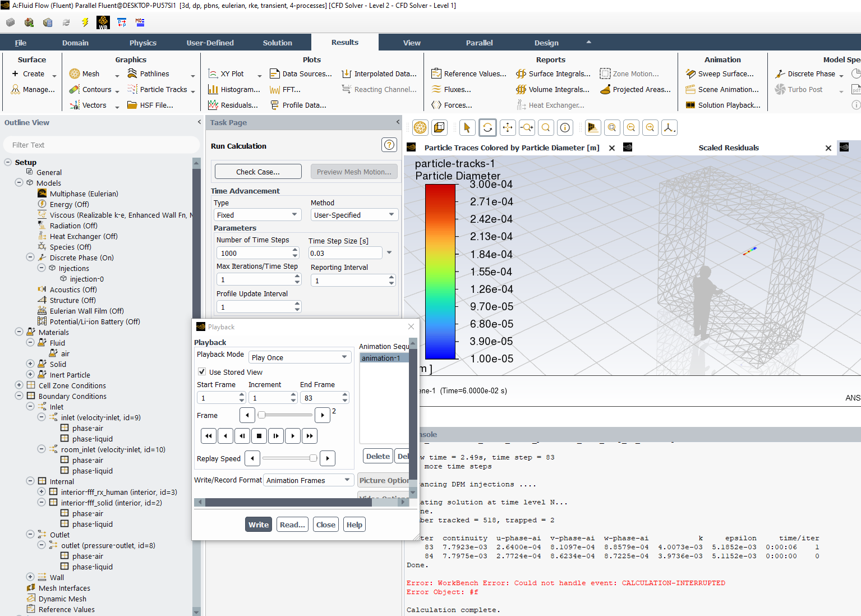Screen dimensions: 861x616
Task: Click the step backward frame button
Action: click(x=242, y=435)
